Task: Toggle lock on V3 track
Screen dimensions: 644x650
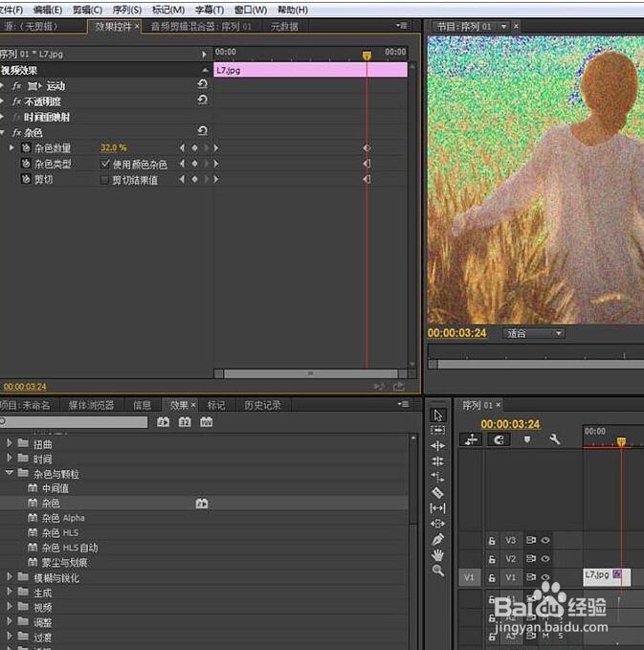Action: (x=492, y=541)
